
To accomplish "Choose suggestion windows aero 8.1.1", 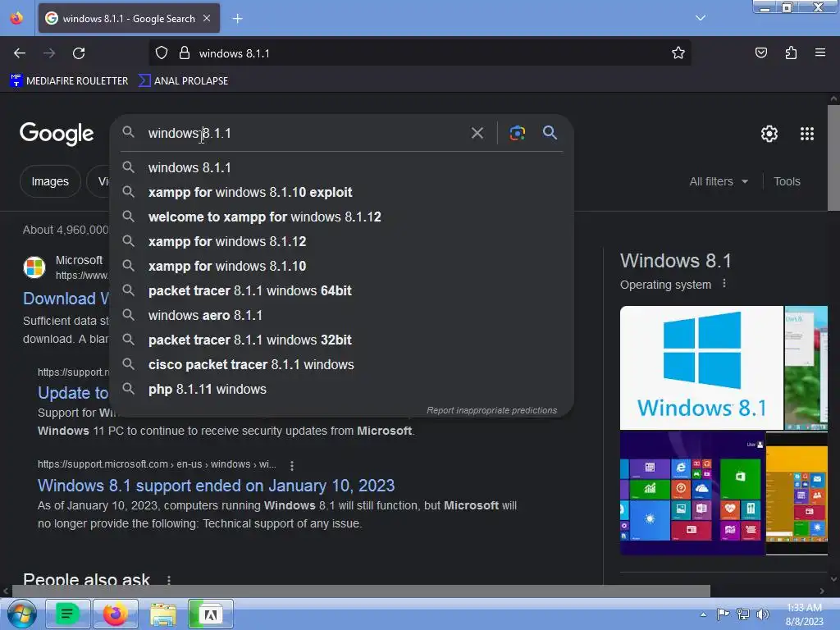I will tap(342, 316).
